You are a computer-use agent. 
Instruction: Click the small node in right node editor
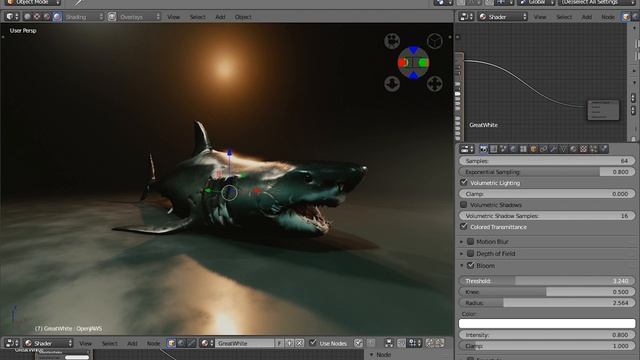(603, 110)
